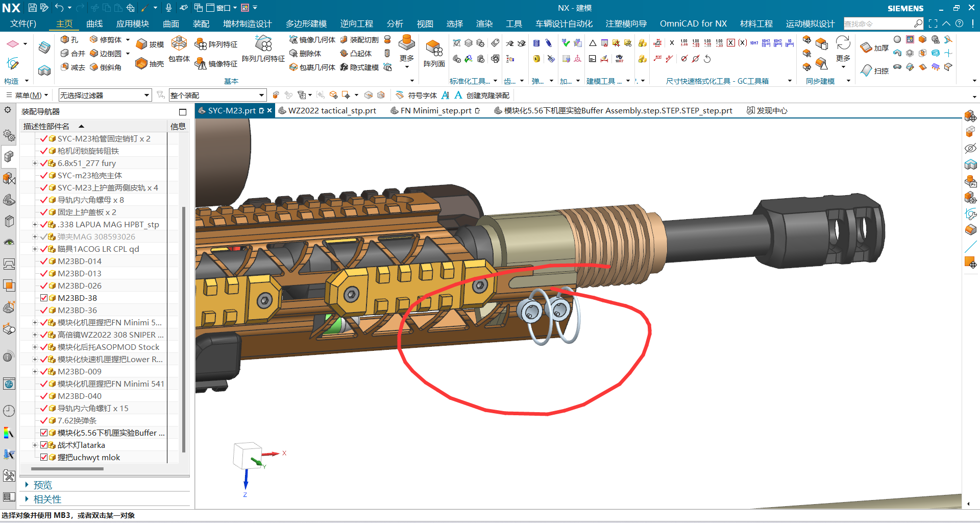Expand the 6.8x51_277 fury tree node
This screenshot has height=523, width=980.
click(x=35, y=163)
